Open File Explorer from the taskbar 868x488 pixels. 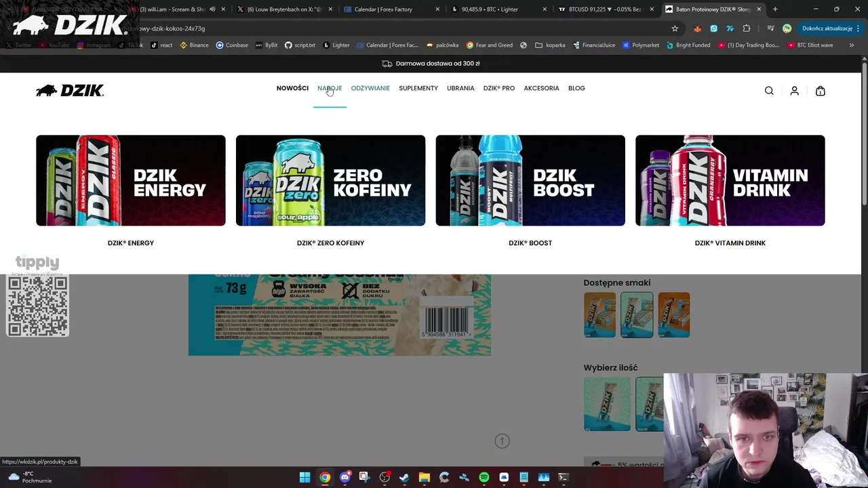[424, 477]
